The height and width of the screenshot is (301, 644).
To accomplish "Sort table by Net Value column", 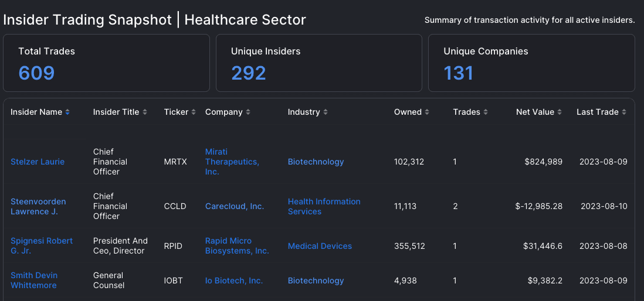I will tap(539, 112).
